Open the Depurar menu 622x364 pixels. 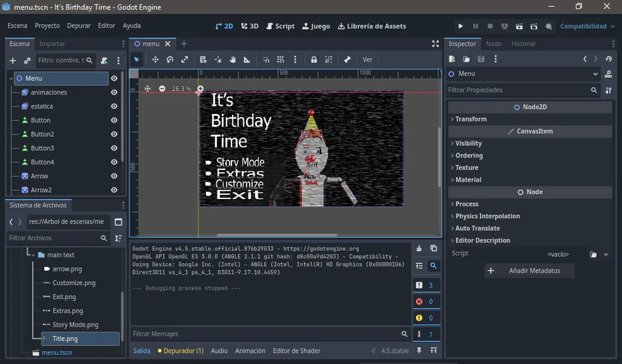click(x=79, y=26)
